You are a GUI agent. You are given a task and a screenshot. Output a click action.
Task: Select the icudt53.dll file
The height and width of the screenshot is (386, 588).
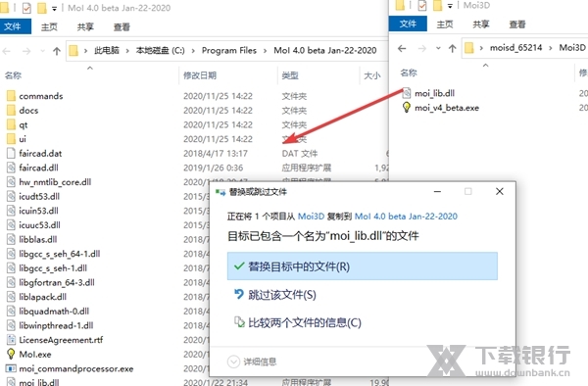(39, 196)
